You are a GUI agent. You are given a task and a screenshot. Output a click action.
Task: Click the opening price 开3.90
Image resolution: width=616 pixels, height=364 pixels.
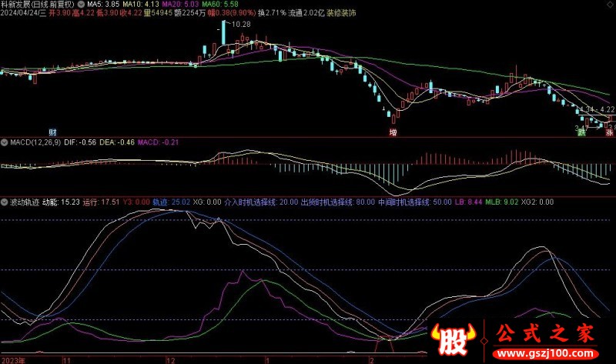click(x=60, y=13)
